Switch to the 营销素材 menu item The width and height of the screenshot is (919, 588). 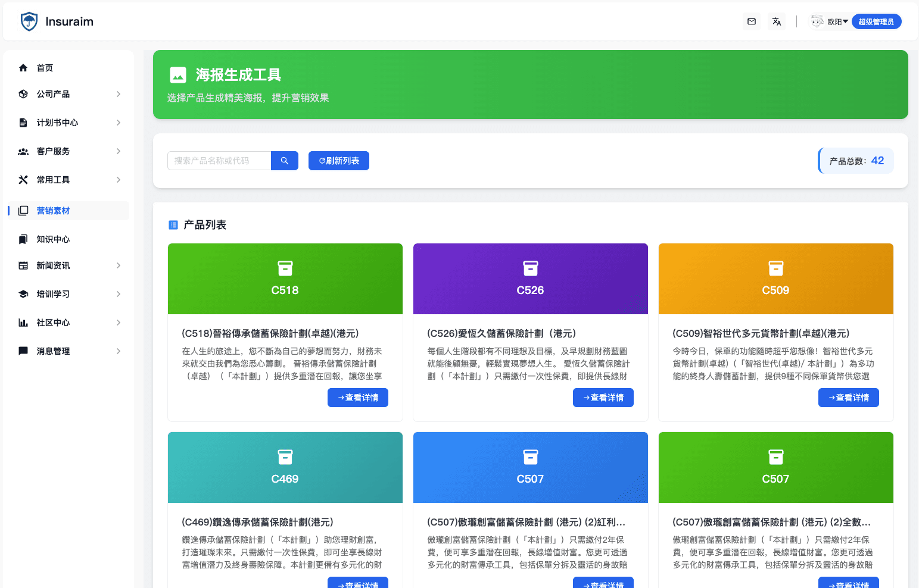[x=53, y=210]
